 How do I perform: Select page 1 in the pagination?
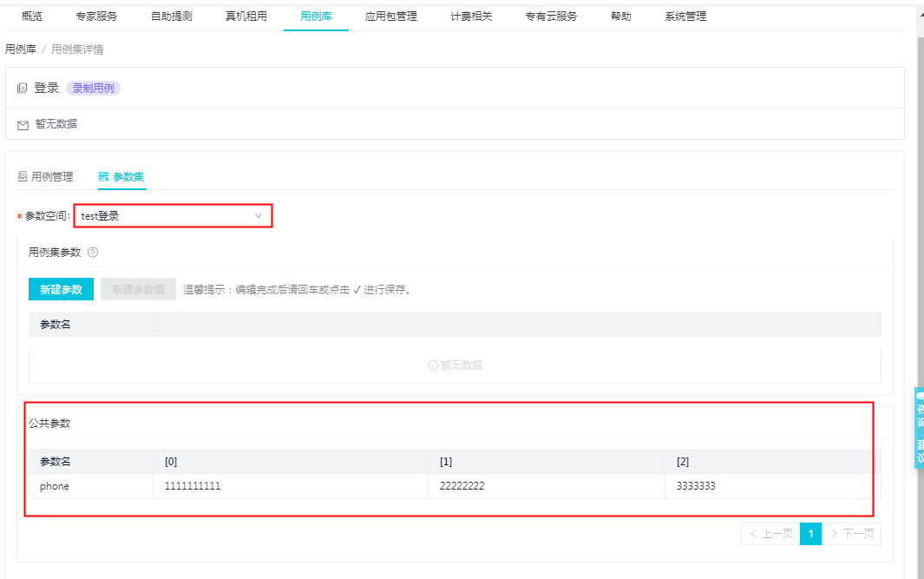(x=810, y=534)
